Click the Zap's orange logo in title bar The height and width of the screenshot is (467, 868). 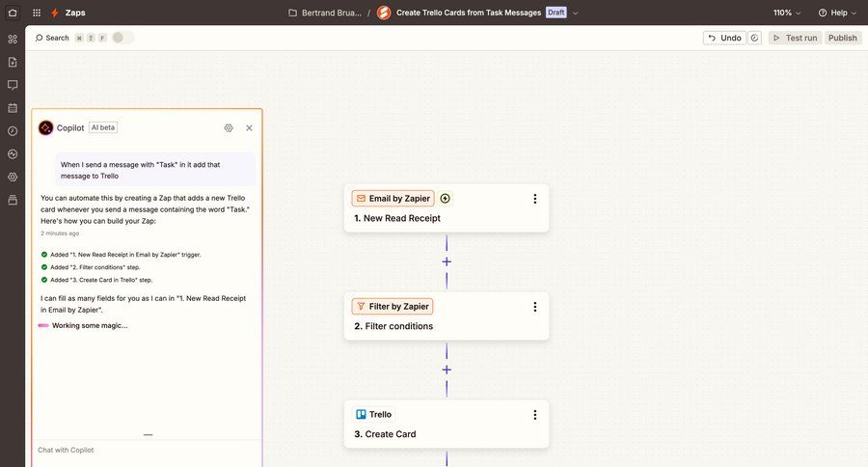point(384,13)
